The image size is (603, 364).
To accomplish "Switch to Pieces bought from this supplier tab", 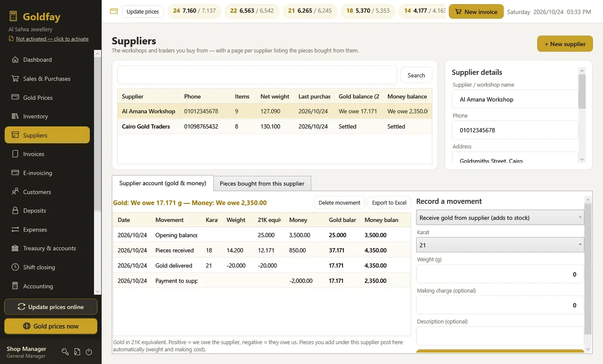I will coord(262,184).
